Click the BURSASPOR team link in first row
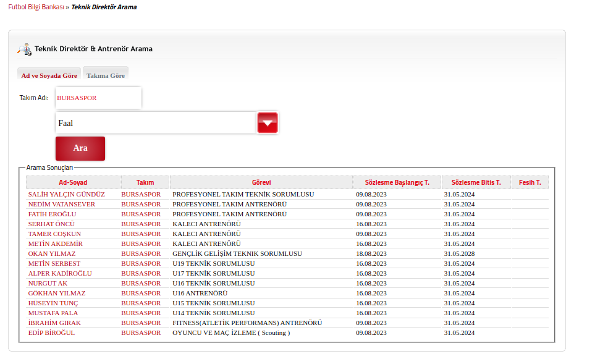608x364 pixels. [141, 194]
